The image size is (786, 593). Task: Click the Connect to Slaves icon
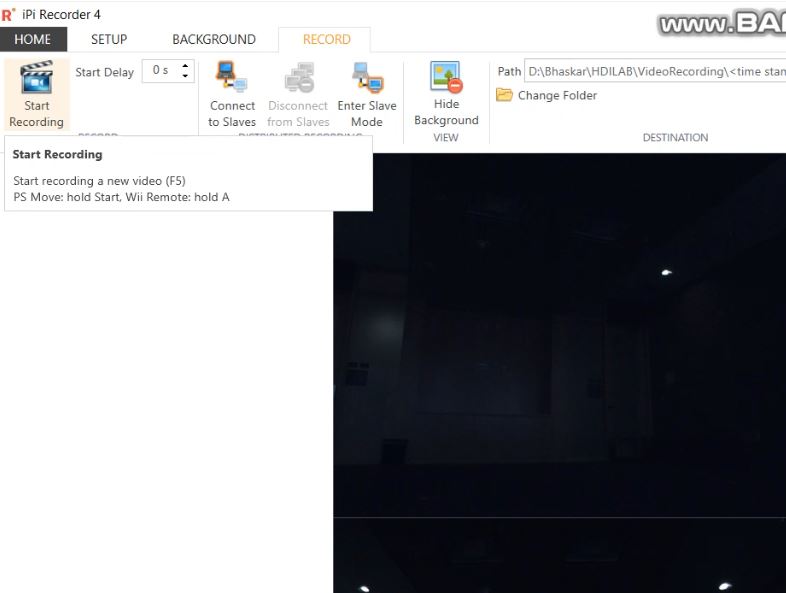coord(232,78)
